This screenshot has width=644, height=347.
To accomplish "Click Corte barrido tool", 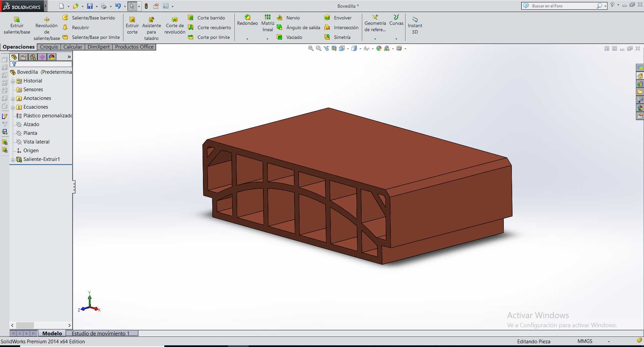I will (207, 18).
